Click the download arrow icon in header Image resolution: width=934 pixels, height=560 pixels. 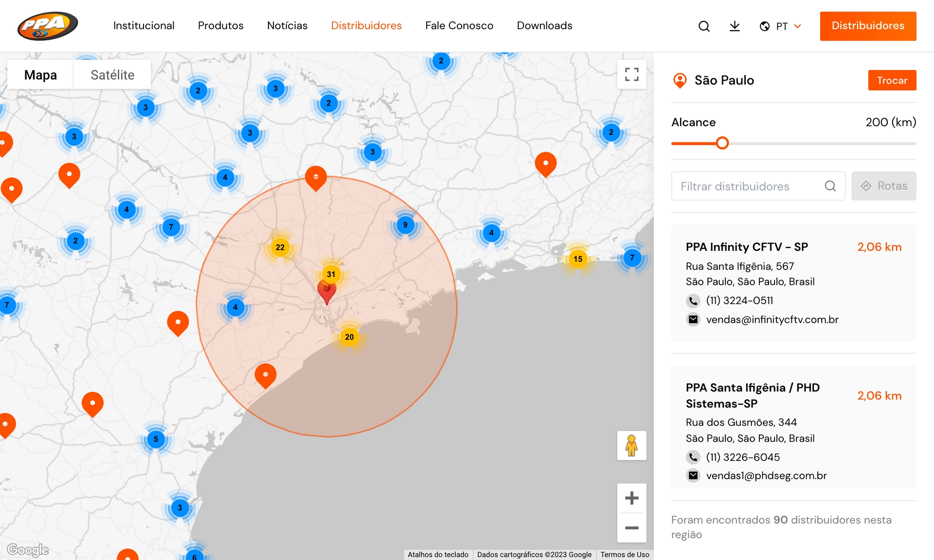[x=735, y=26]
